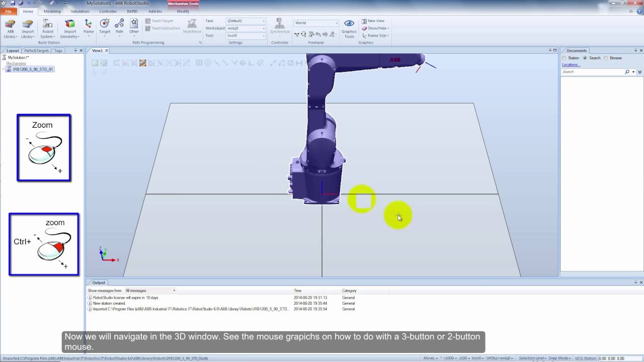This screenshot has height=362, width=644.
Task: Select the Freehand Rotate tool icon
Action: click(x=304, y=34)
